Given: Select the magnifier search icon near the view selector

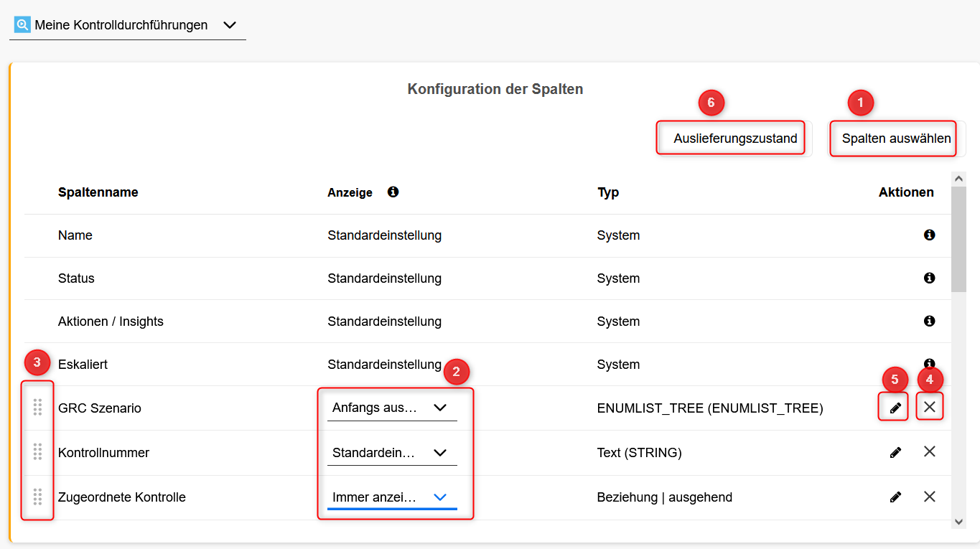Looking at the screenshot, I should pyautogui.click(x=21, y=23).
